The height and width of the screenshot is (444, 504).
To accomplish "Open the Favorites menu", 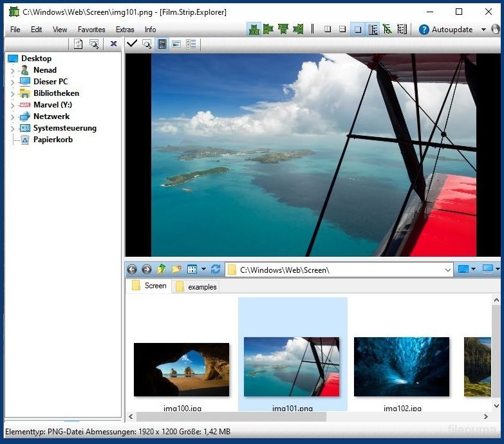I will point(91,30).
